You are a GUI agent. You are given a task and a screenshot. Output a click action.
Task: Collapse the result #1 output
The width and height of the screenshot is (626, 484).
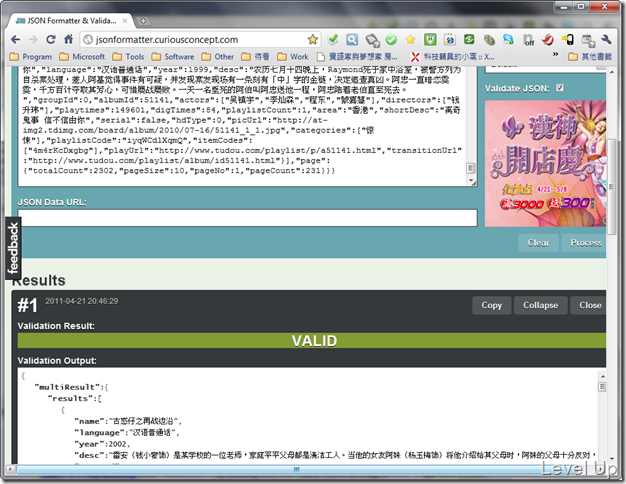click(x=541, y=305)
